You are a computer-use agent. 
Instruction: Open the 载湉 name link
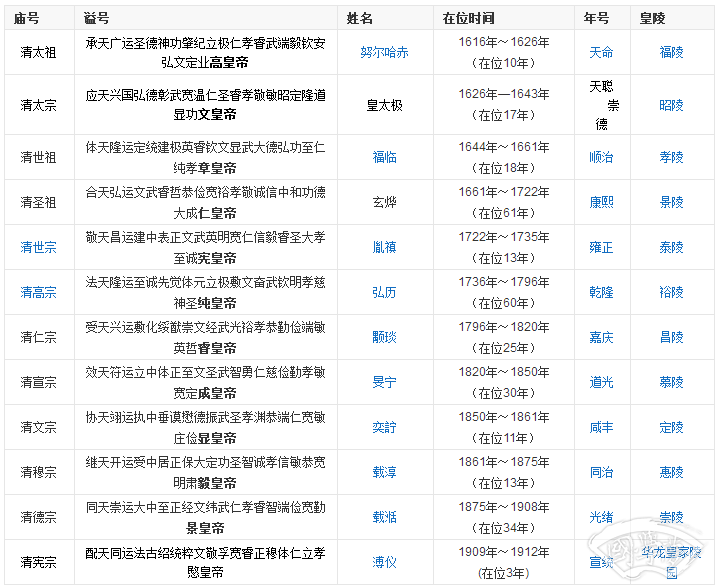coord(384,517)
